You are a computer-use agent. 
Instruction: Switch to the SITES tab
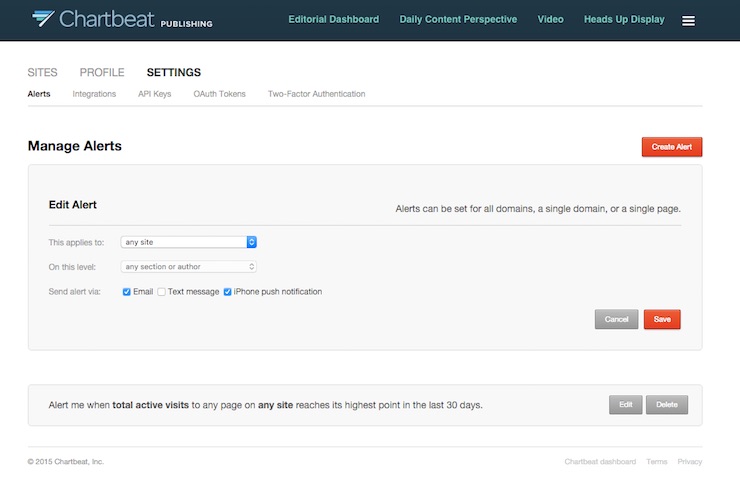click(42, 72)
